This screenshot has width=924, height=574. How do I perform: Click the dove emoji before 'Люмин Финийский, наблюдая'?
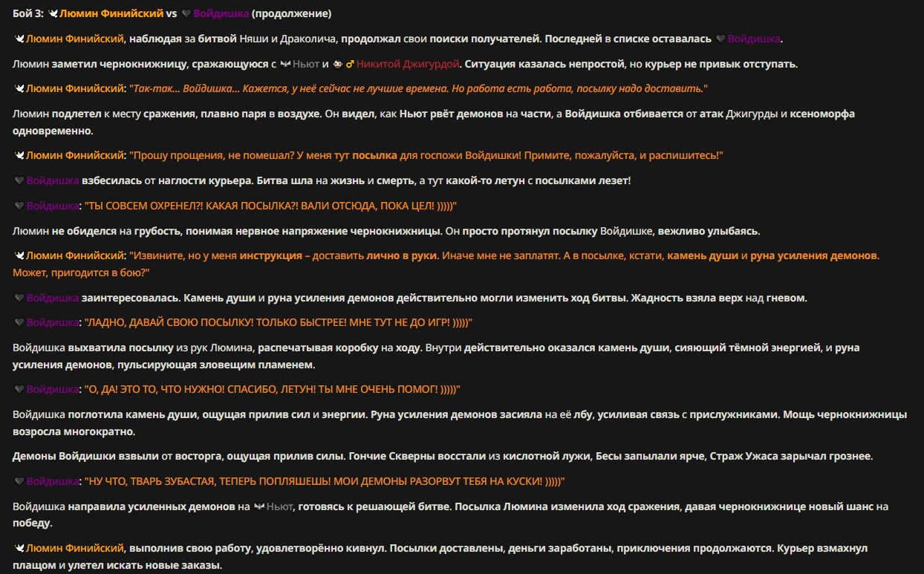[19, 39]
